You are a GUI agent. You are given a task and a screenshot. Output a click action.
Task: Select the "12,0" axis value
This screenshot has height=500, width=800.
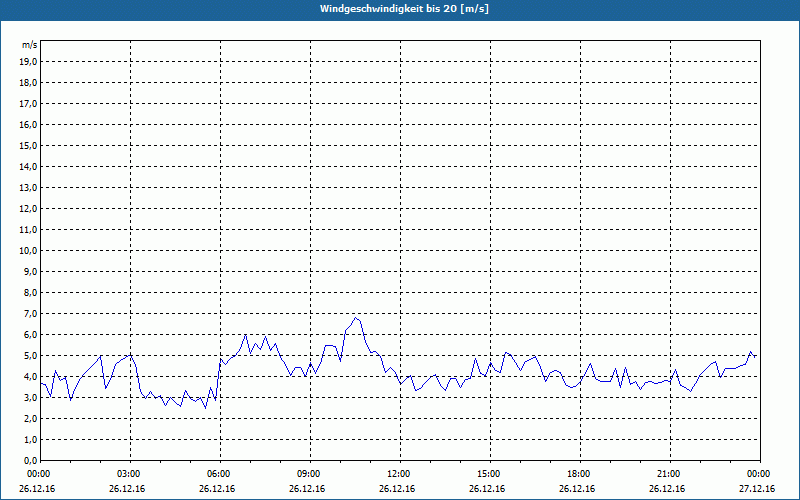tap(28, 208)
